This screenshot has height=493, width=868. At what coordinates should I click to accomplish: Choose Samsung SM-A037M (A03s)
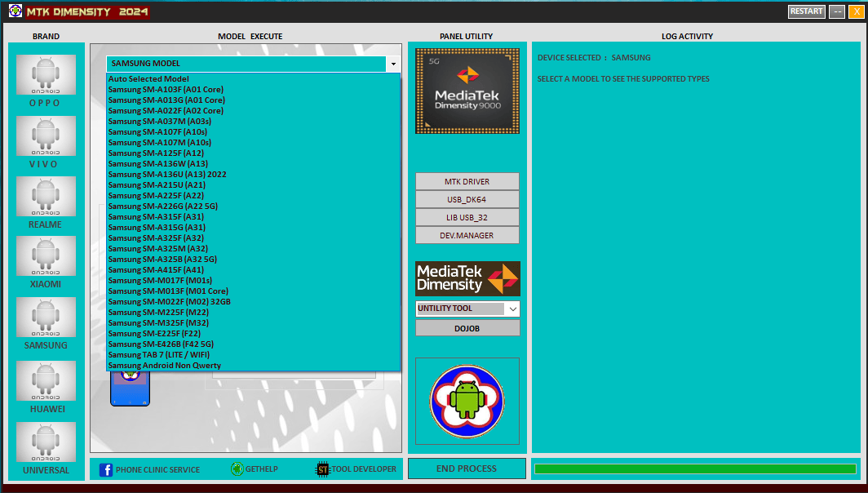pyautogui.click(x=253, y=122)
